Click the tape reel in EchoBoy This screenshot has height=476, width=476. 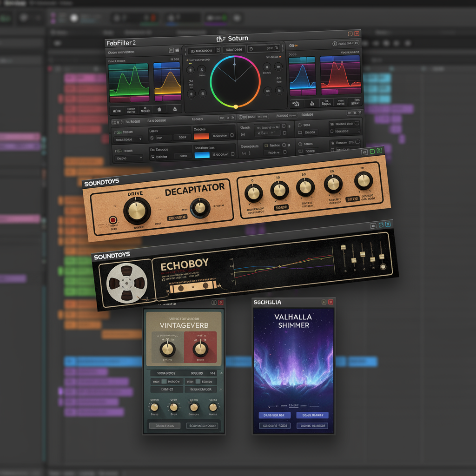[x=127, y=284]
